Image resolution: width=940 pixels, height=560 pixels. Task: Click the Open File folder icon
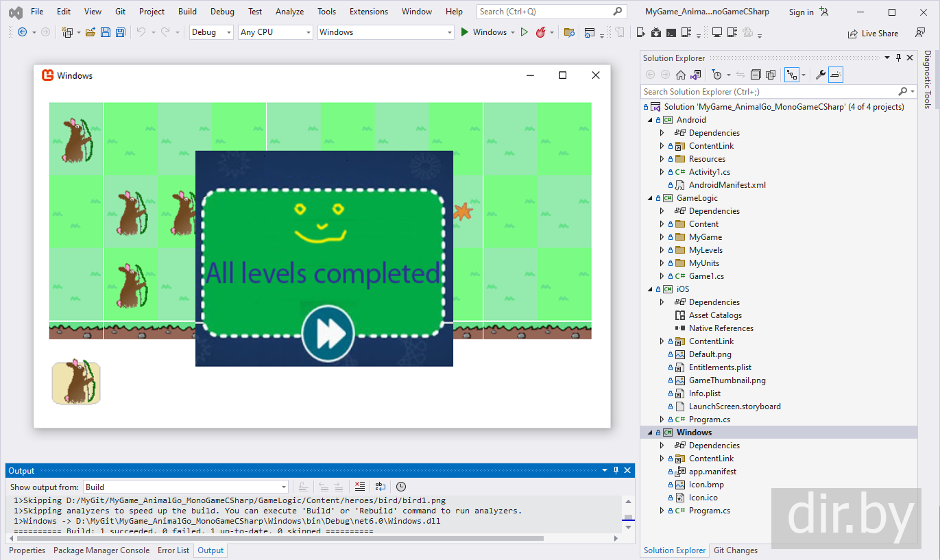[x=91, y=32]
